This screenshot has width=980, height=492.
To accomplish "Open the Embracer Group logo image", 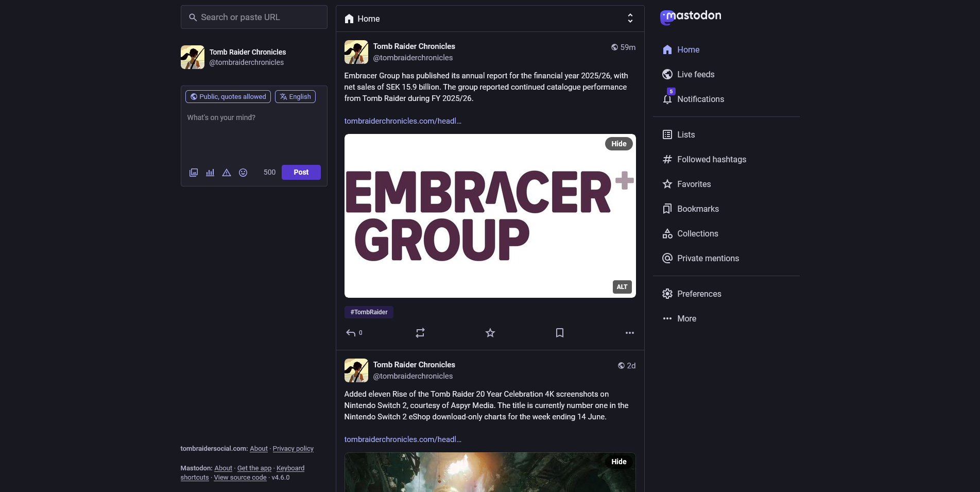I will tap(490, 216).
